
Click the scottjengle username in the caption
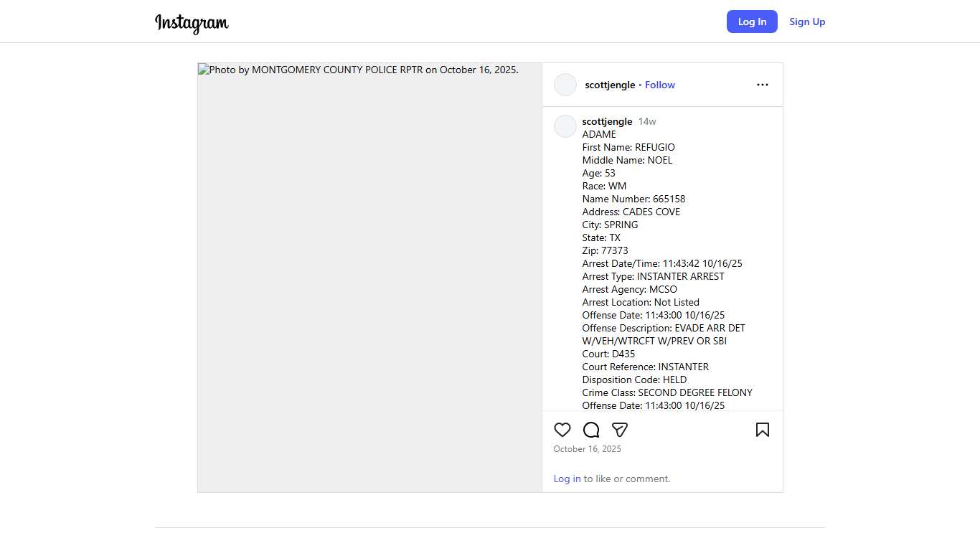[x=607, y=121]
